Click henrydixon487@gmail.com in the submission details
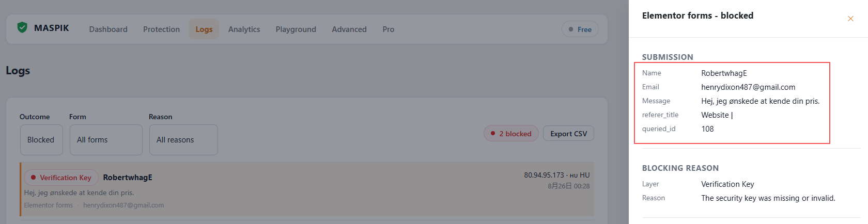The image size is (868, 224). [748, 87]
